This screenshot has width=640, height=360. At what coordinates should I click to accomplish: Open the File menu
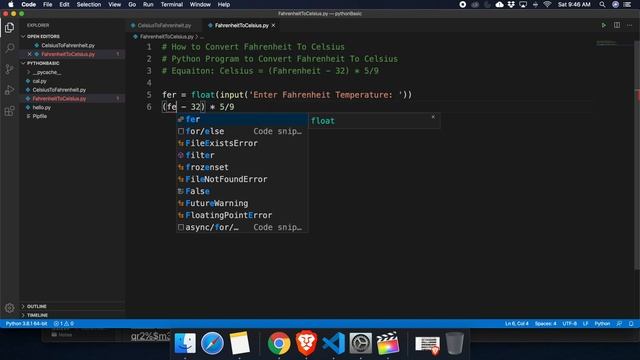click(48, 4)
